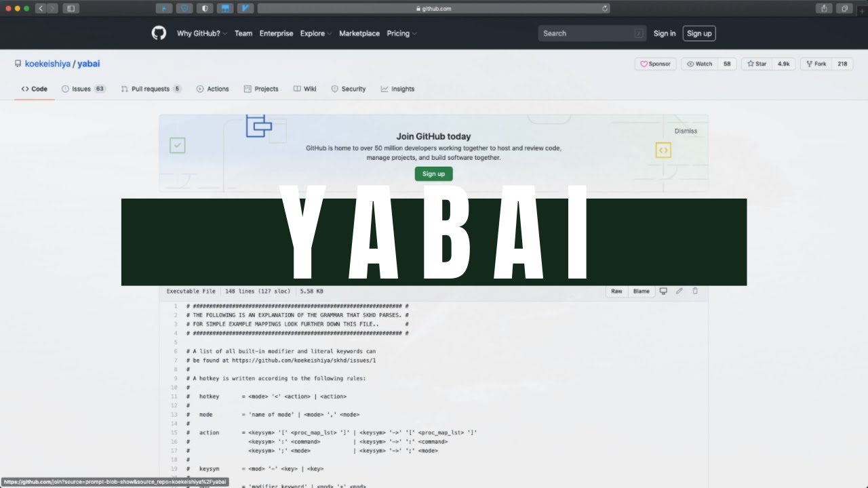Switch to the Insights tab
This screenshot has width=868, height=488.
[397, 89]
